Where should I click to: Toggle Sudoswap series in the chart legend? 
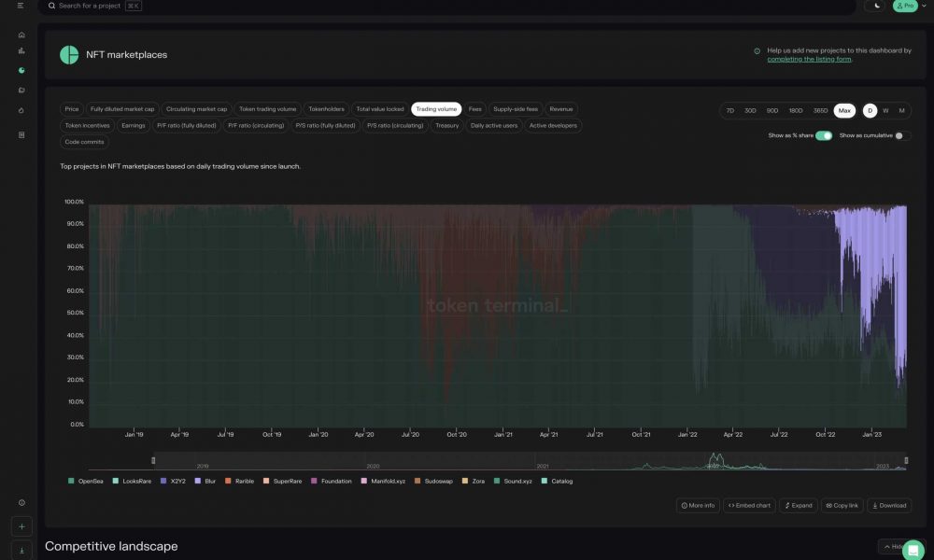click(x=433, y=481)
